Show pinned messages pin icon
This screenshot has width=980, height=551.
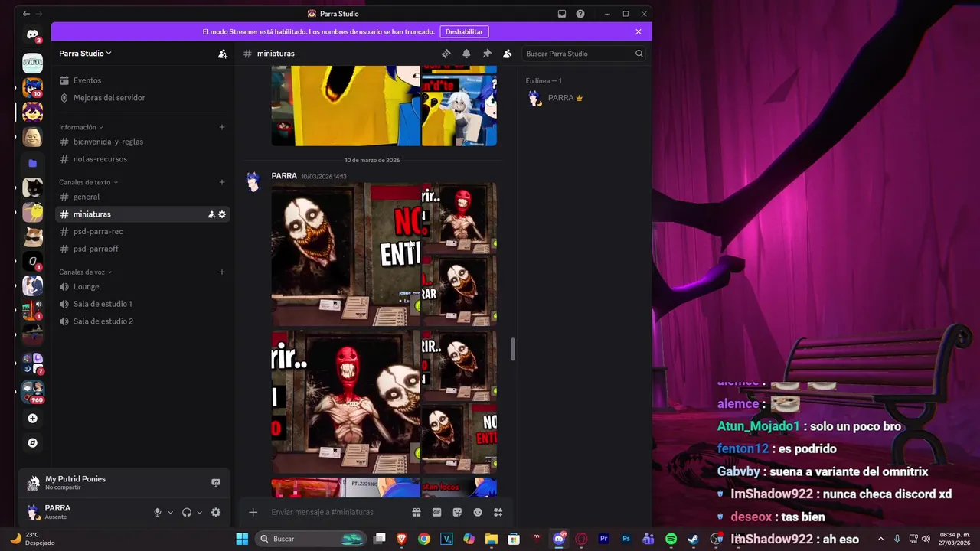[487, 54]
